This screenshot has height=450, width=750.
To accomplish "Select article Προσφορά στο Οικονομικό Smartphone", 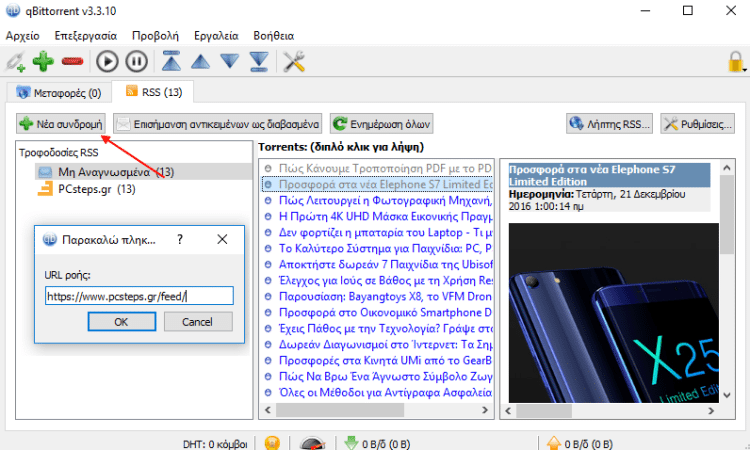I will point(378,313).
